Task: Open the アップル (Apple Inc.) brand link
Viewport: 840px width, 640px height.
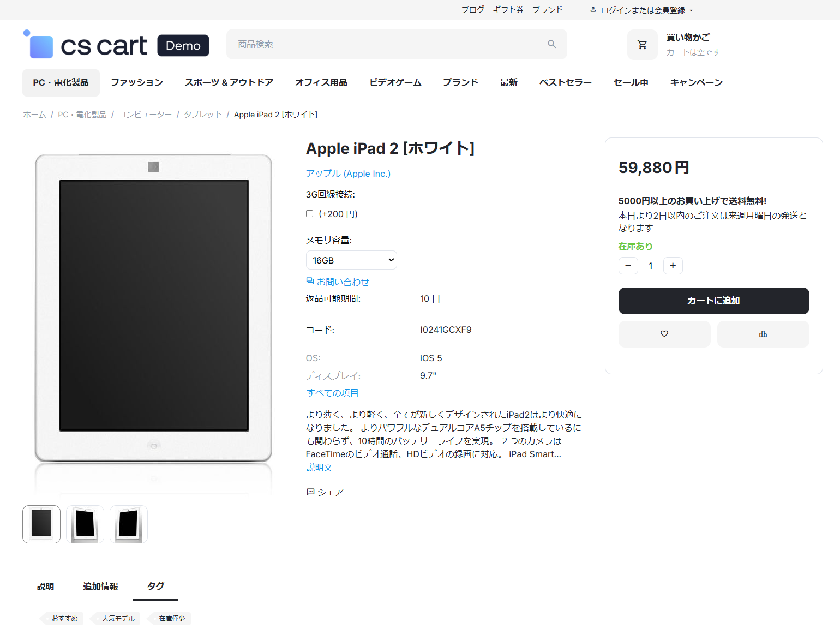Action: click(x=348, y=174)
